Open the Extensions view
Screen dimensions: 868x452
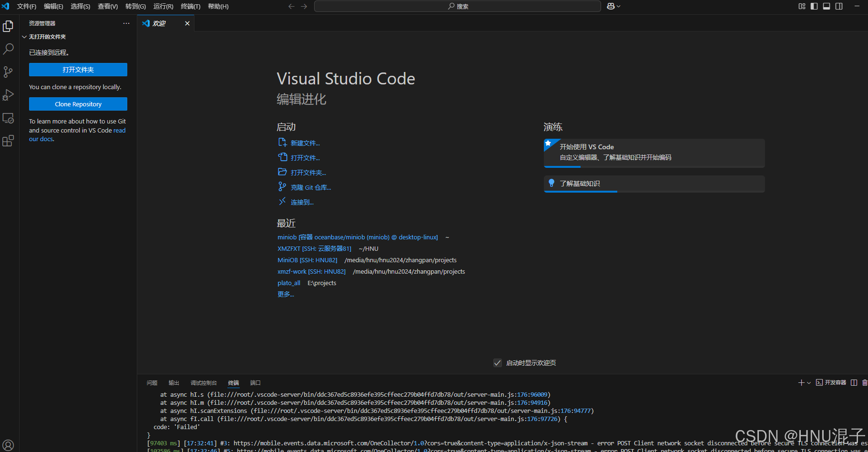click(8, 141)
